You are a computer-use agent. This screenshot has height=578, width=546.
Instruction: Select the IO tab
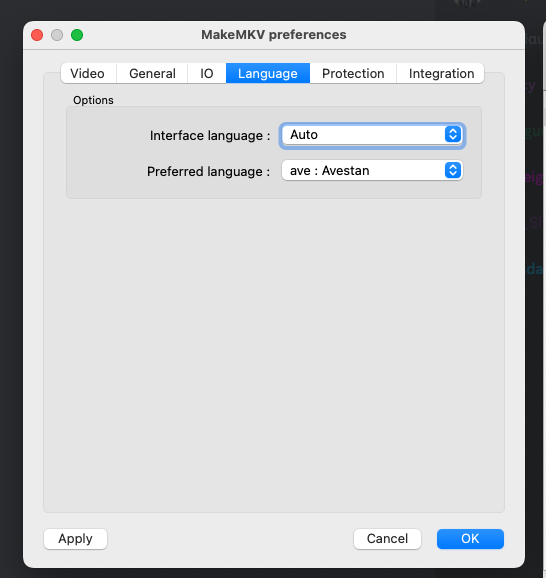click(207, 73)
